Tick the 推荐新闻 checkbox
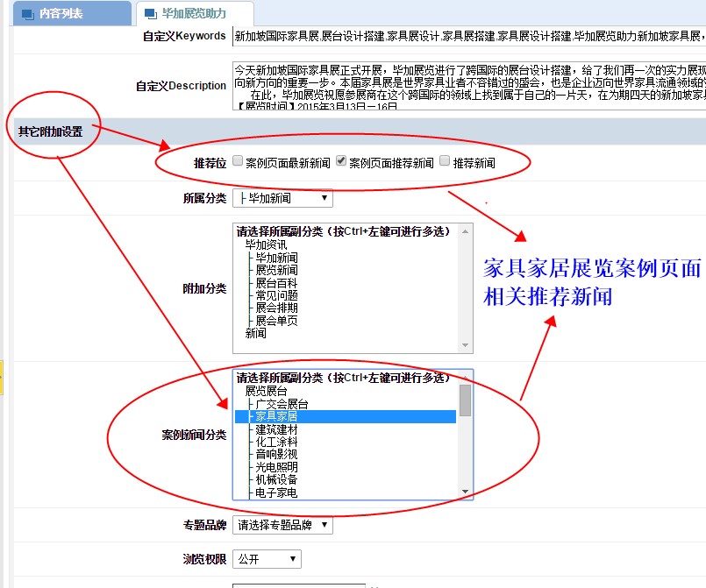706x588 pixels. [x=445, y=162]
